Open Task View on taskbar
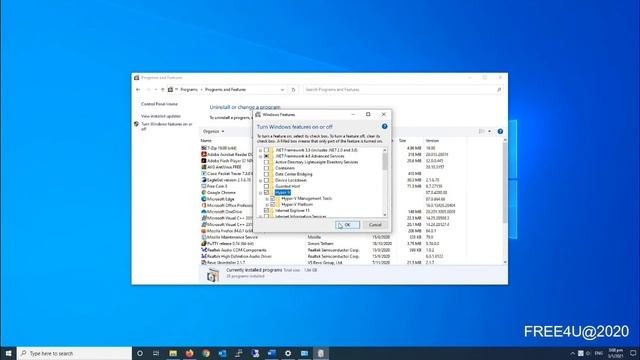The height and width of the screenshot is (360, 640). [156, 353]
